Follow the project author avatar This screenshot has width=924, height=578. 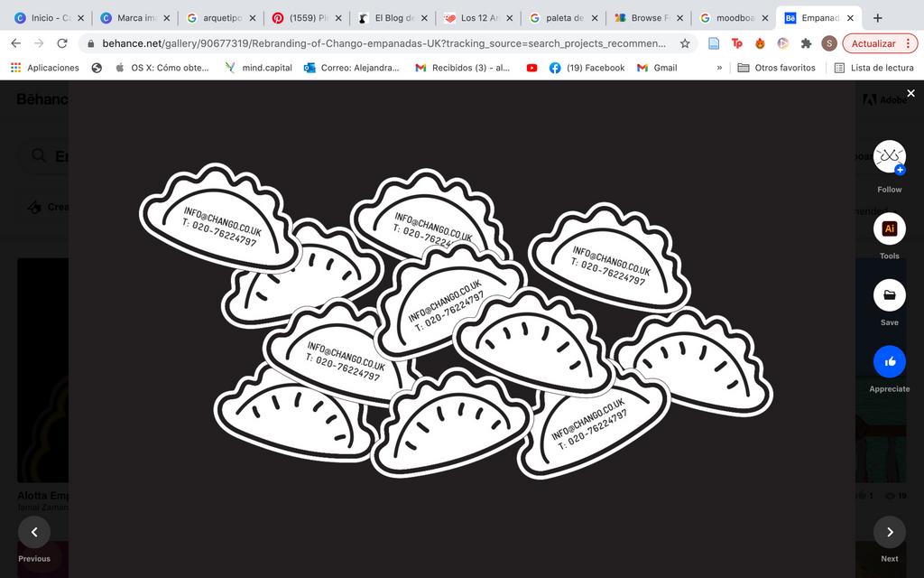click(x=889, y=156)
